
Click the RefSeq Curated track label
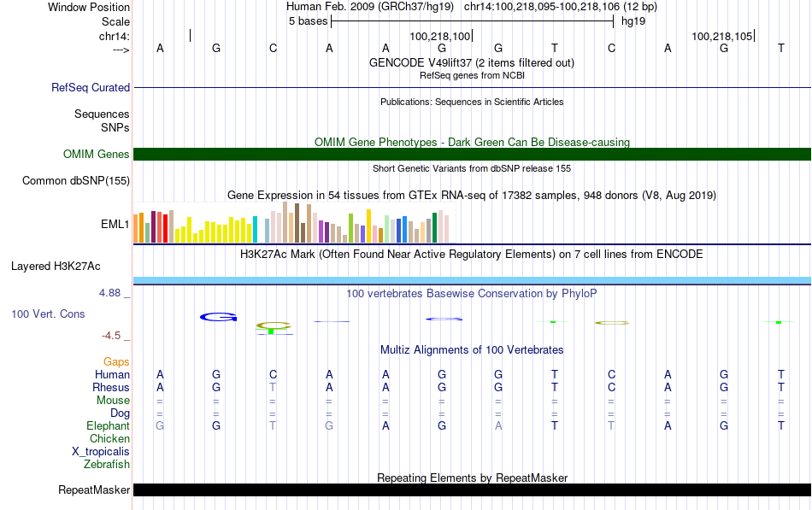tap(90, 87)
